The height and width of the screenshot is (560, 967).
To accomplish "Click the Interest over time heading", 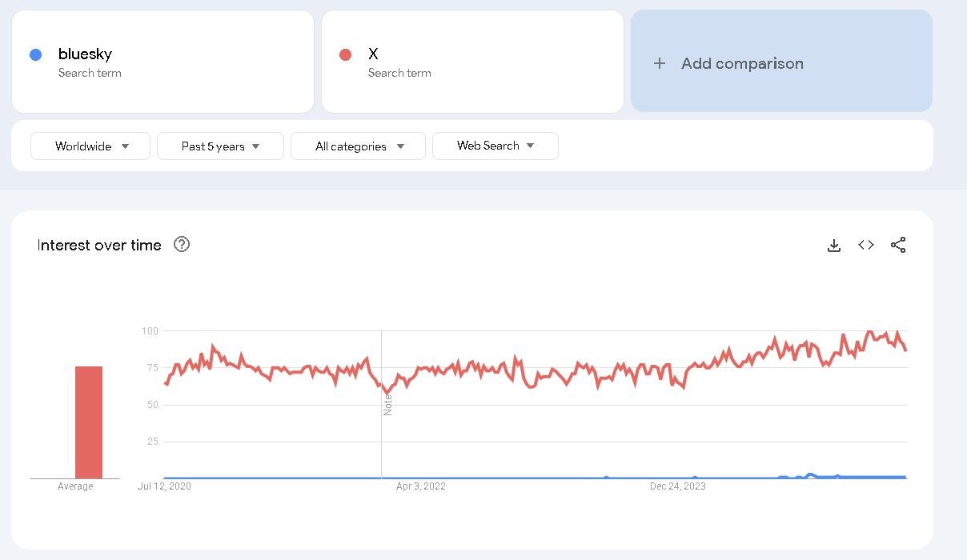I will (x=99, y=246).
